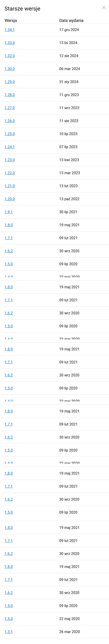Open version 1.24.1 link
The image size is (109, 644).
click(10, 147)
